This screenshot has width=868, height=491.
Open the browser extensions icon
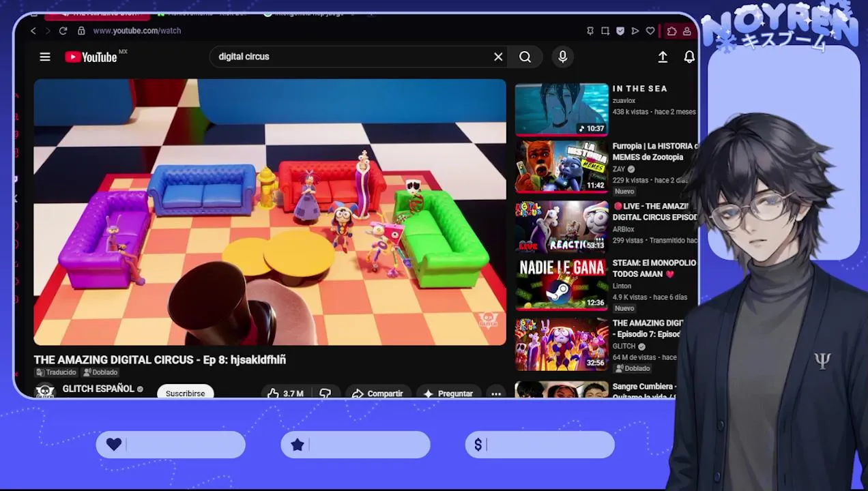click(x=672, y=31)
